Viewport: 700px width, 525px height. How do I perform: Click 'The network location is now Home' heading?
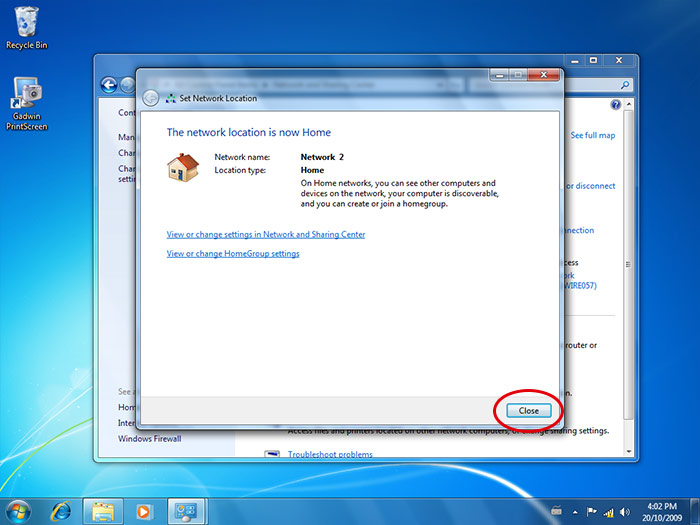pyautogui.click(x=249, y=133)
